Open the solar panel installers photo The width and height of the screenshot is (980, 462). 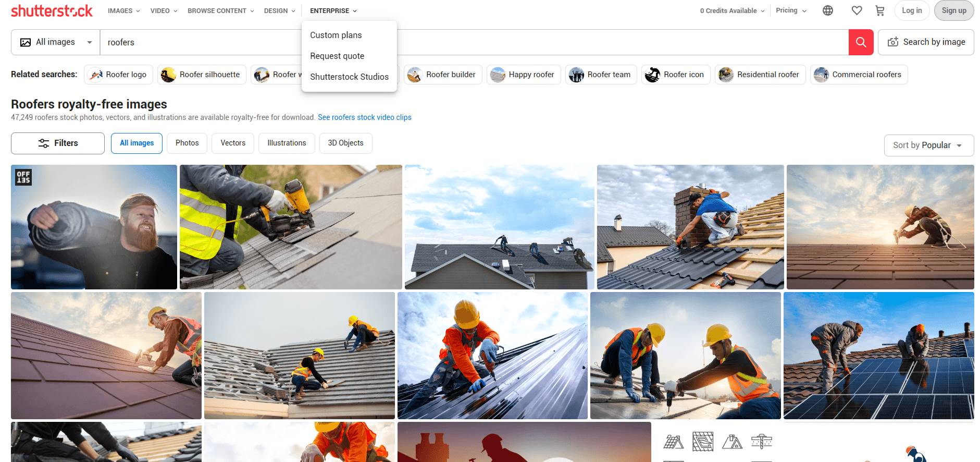tap(878, 356)
